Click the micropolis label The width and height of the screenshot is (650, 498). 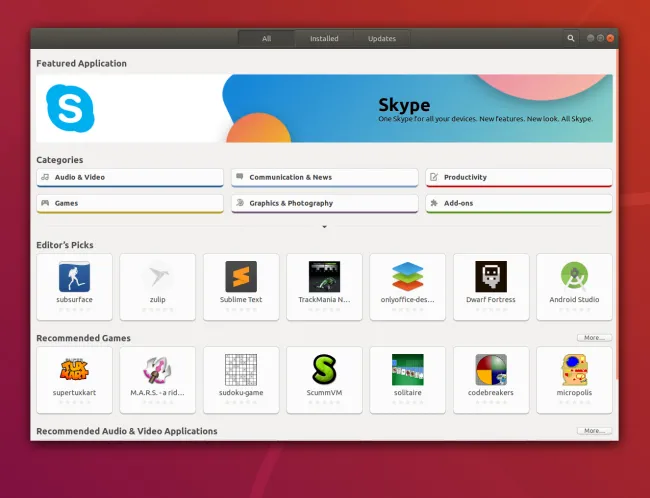point(574,393)
